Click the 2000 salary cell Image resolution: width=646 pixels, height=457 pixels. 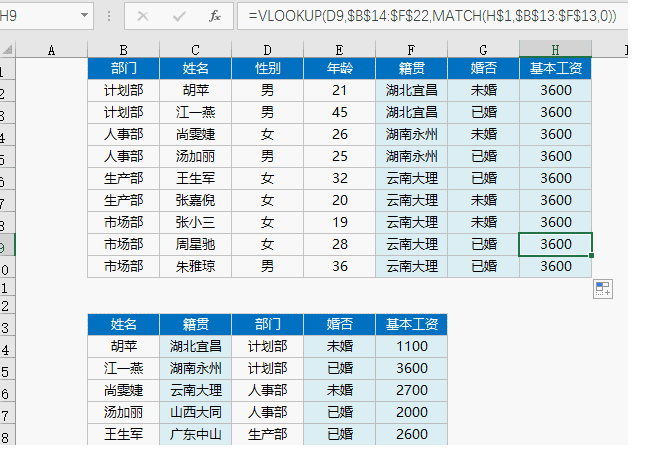pos(411,412)
